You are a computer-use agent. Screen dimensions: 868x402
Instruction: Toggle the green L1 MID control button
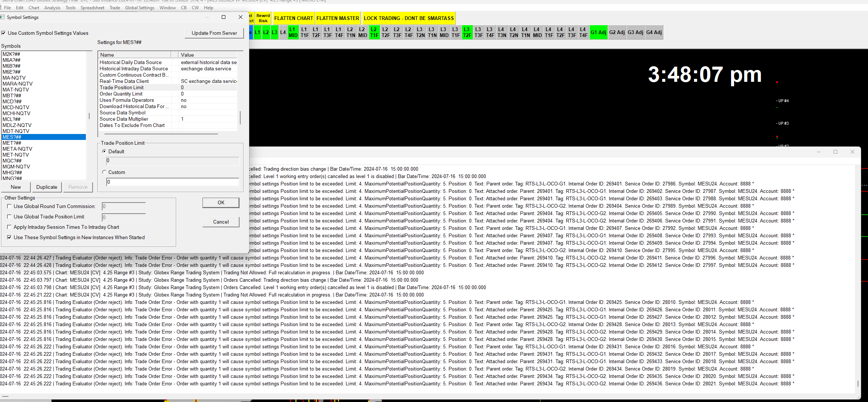pos(293,32)
